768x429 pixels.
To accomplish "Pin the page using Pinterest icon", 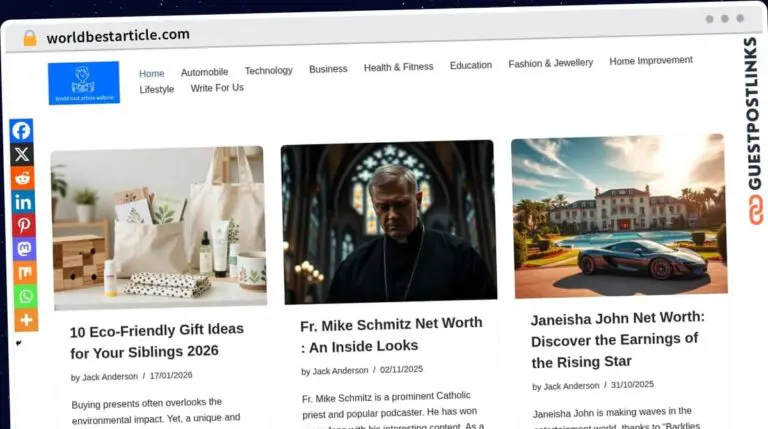I will coord(23,225).
